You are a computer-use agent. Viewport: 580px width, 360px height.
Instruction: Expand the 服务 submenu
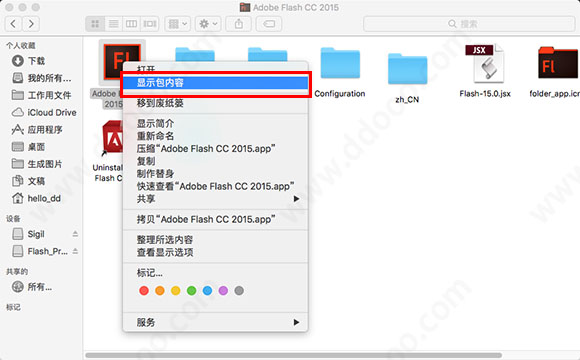pos(215,323)
